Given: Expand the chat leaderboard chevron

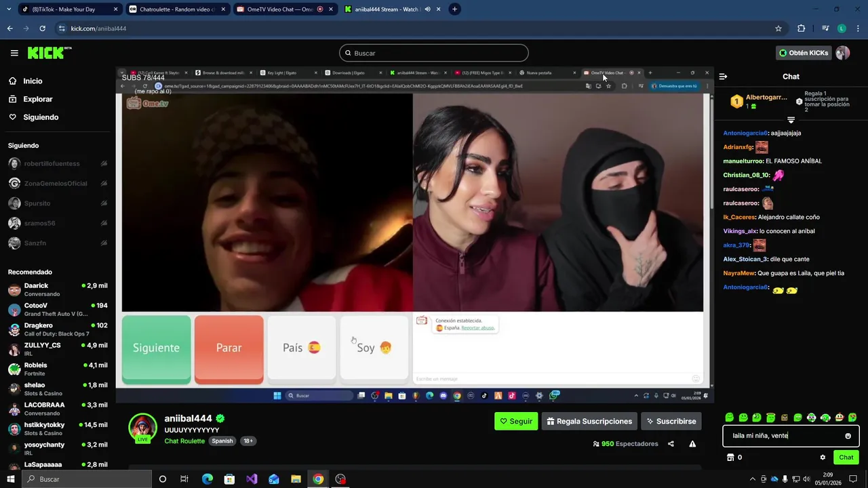Looking at the screenshot, I should pos(791,120).
